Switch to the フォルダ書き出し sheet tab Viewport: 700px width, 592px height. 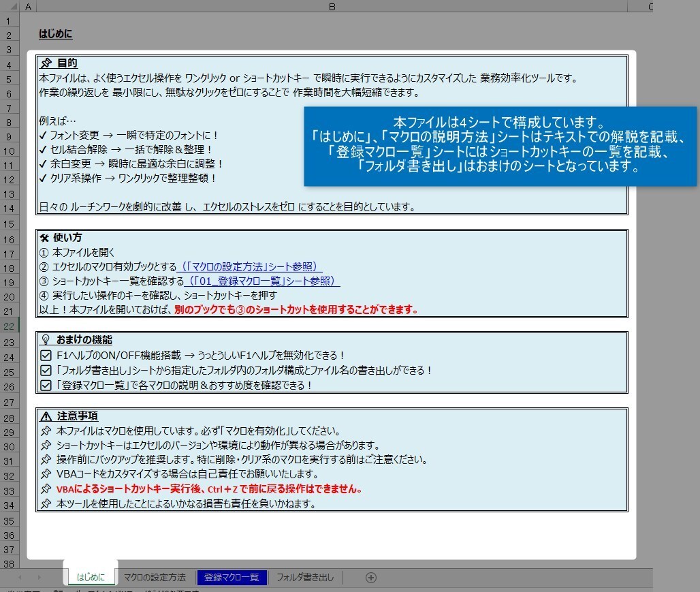pos(305,577)
